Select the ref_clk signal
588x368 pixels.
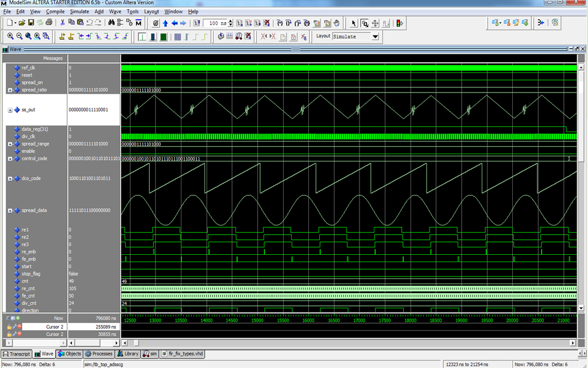(x=28, y=68)
